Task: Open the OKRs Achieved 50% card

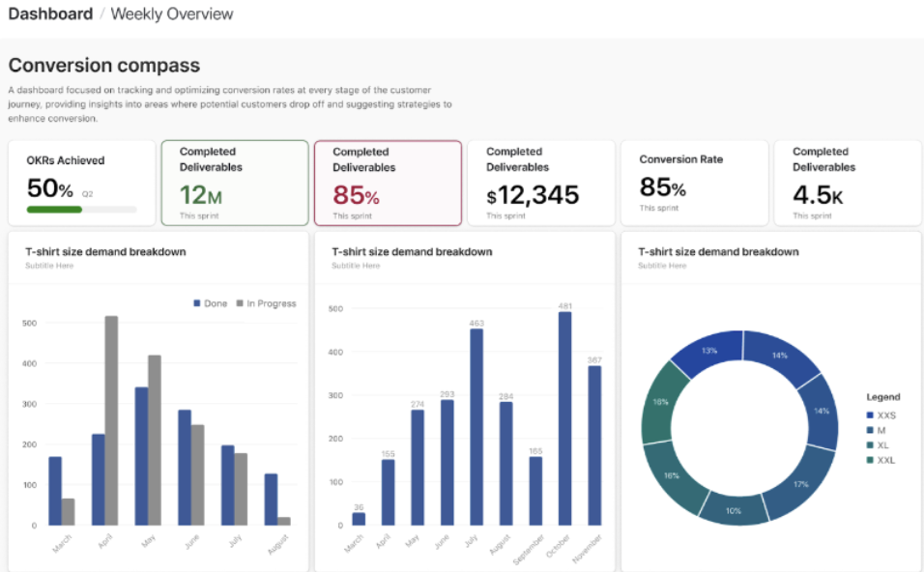Action: point(81,183)
